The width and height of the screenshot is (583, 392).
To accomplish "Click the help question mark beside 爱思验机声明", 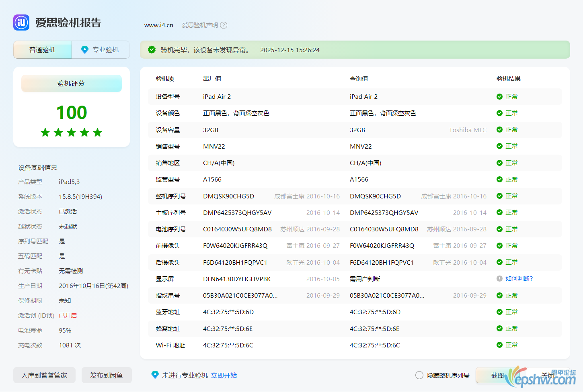I will click(x=224, y=25).
